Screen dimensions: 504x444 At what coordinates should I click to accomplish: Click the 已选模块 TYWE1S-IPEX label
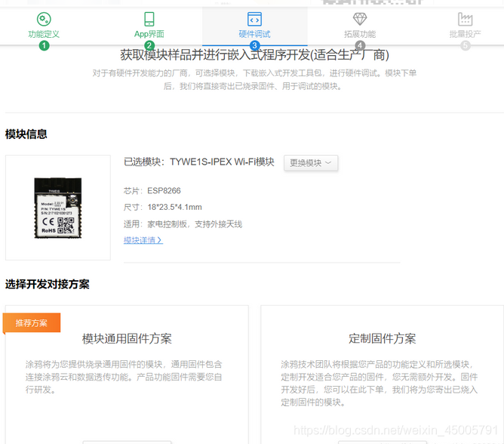(x=199, y=162)
